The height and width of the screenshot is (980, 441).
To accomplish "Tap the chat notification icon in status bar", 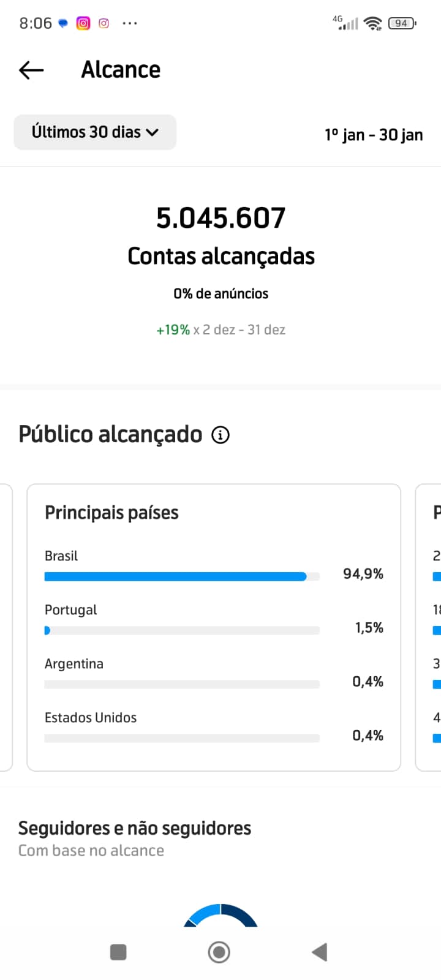I will point(63,23).
